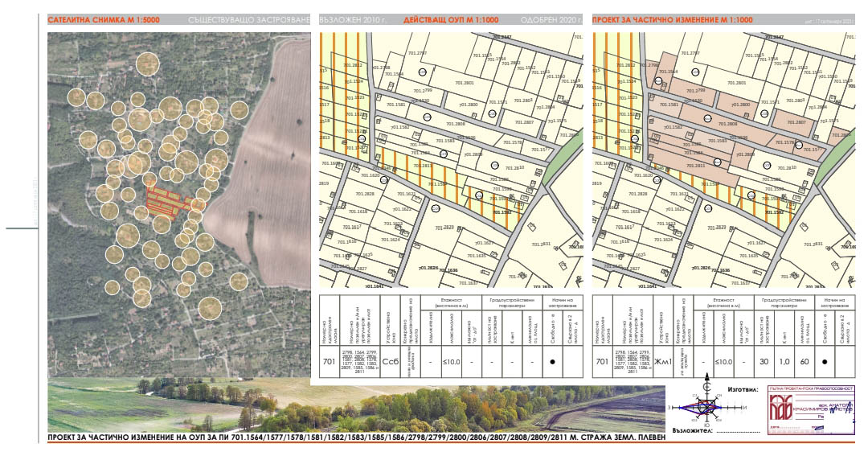Screen dimensions: 868x456
Task: Click parcel label 701.2808 on ДЕЙСТВАЩ ОУП map
Action: click(x=457, y=124)
